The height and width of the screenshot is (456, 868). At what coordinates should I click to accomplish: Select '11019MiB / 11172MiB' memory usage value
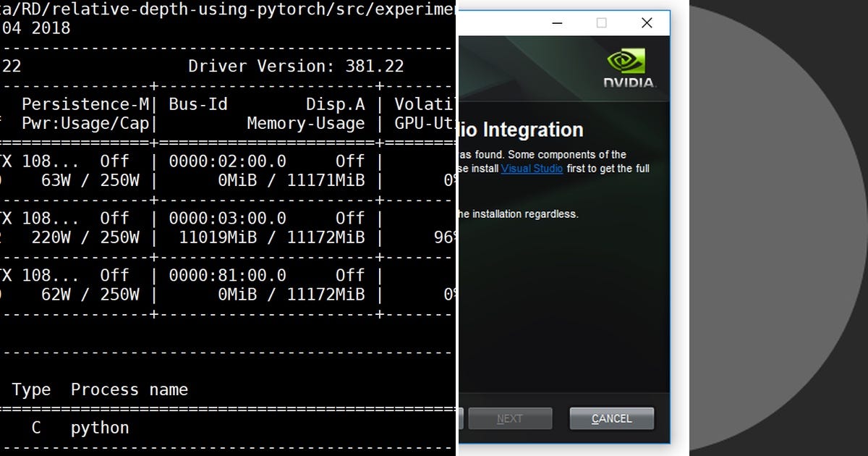coord(271,237)
